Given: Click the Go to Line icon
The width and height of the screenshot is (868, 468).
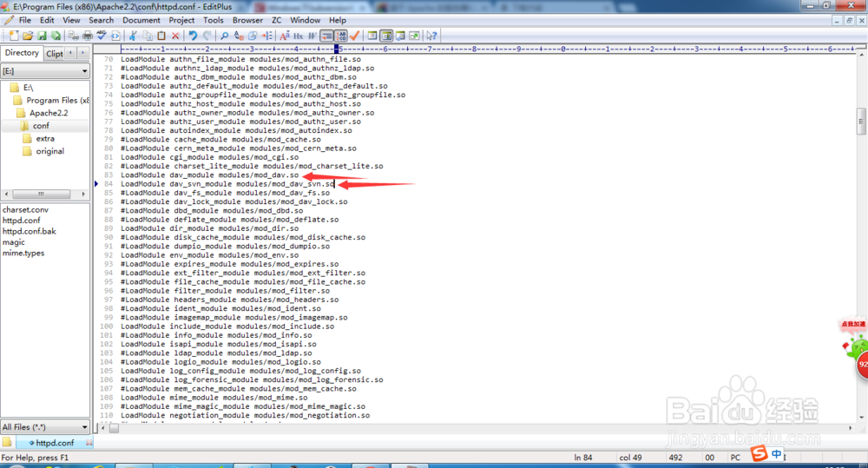Looking at the screenshot, I should (x=266, y=36).
